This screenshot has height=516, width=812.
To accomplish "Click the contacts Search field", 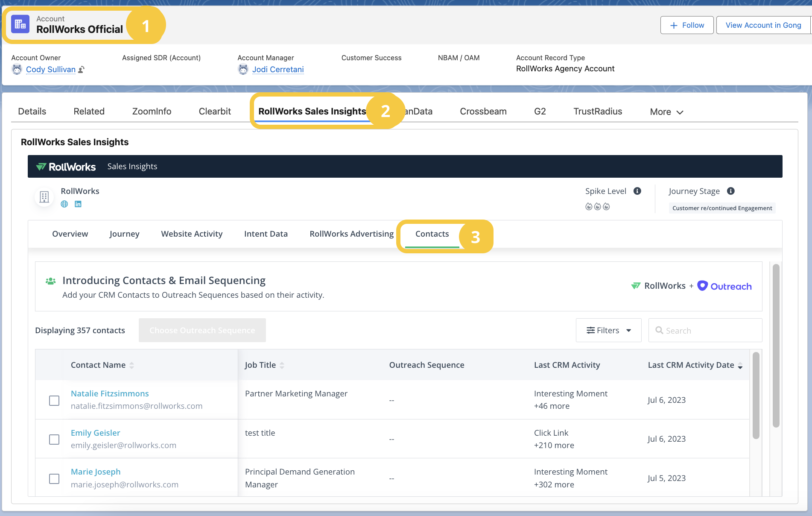I will point(709,330).
